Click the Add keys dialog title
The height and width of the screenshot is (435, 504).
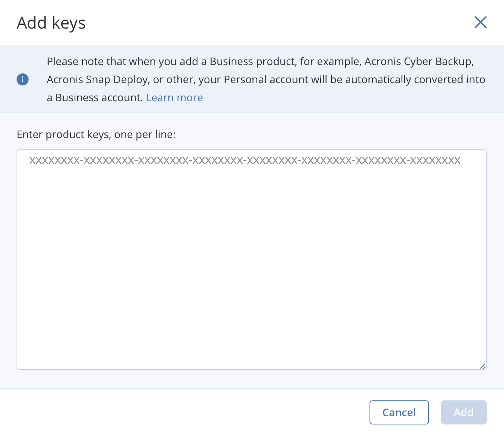pos(51,23)
